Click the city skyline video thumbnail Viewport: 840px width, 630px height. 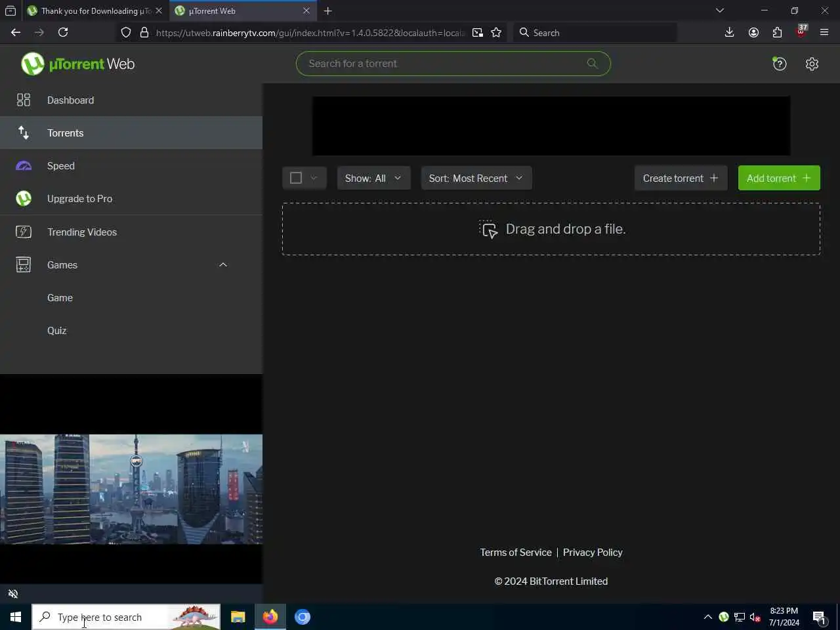click(x=131, y=489)
